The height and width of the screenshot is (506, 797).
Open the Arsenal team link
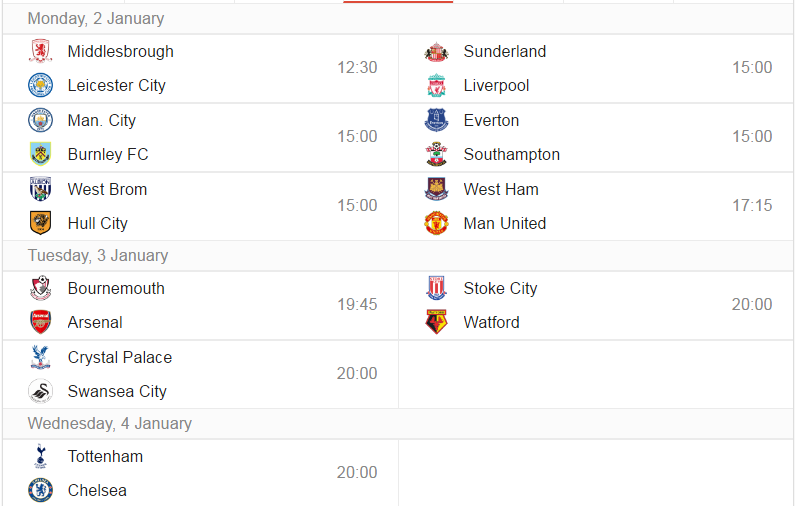tap(95, 322)
